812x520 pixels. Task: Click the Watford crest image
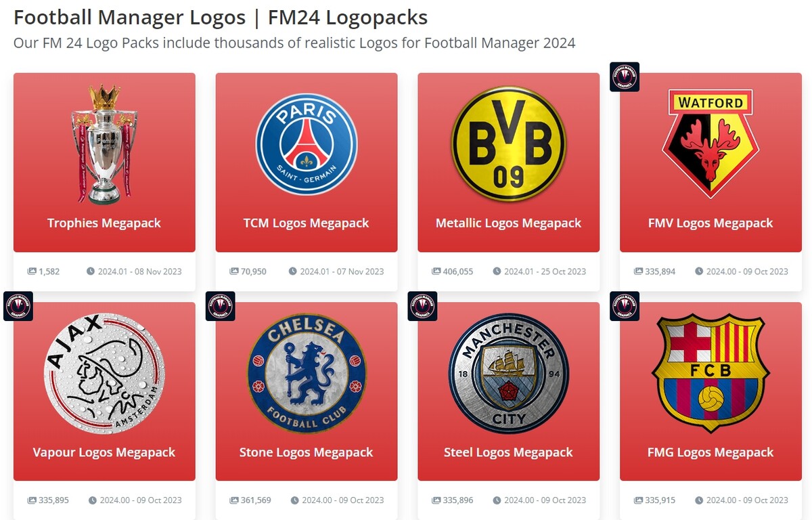coord(710,144)
